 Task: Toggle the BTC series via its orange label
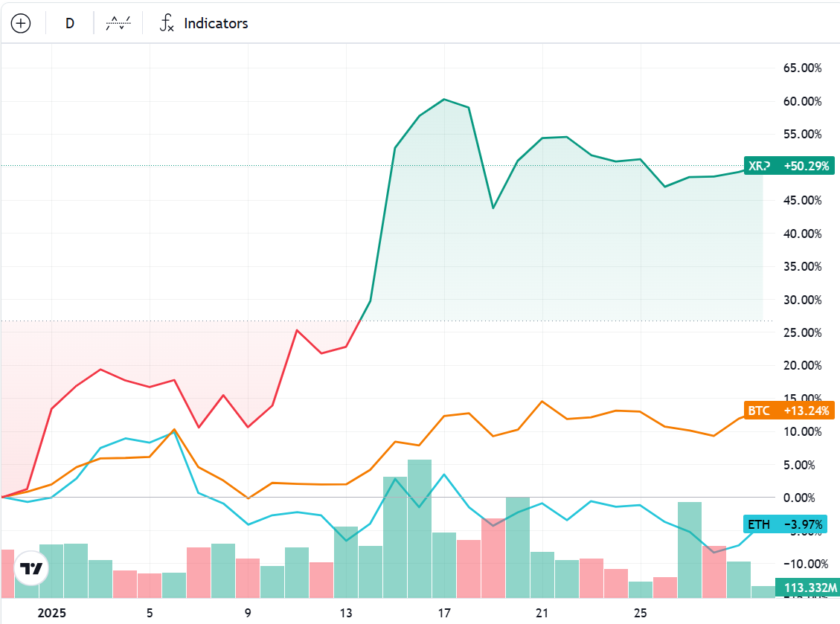point(789,411)
